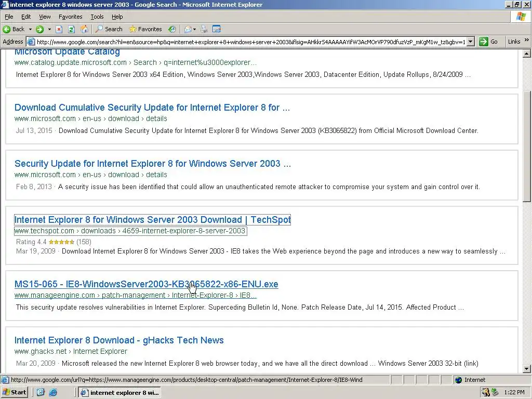
Task: Open the File menu
Action: (9, 17)
